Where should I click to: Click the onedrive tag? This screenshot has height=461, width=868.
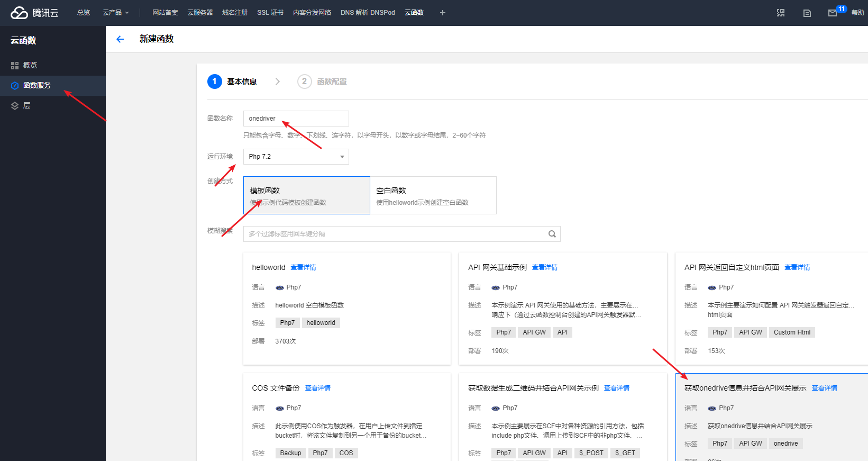tap(785, 444)
